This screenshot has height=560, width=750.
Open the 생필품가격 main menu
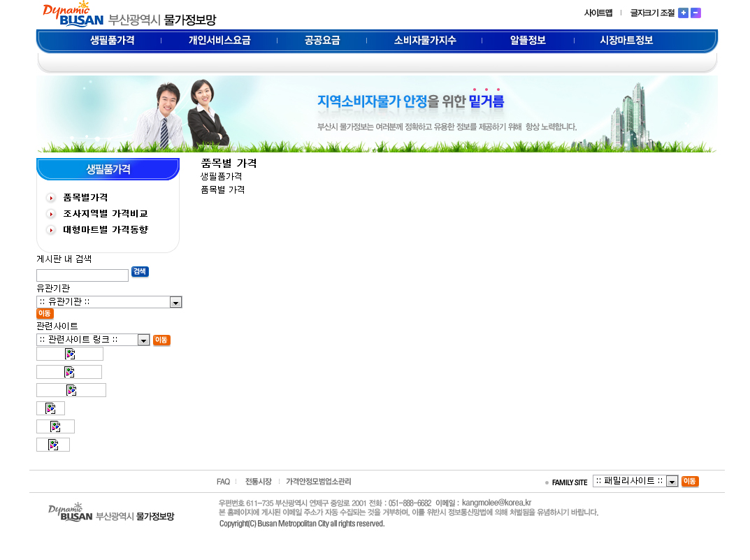tap(113, 40)
